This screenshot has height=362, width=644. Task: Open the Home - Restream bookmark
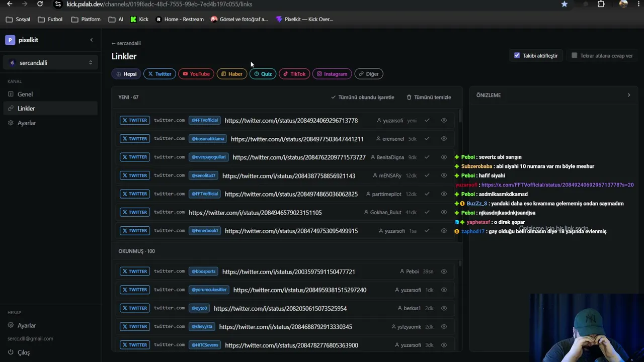180,20
